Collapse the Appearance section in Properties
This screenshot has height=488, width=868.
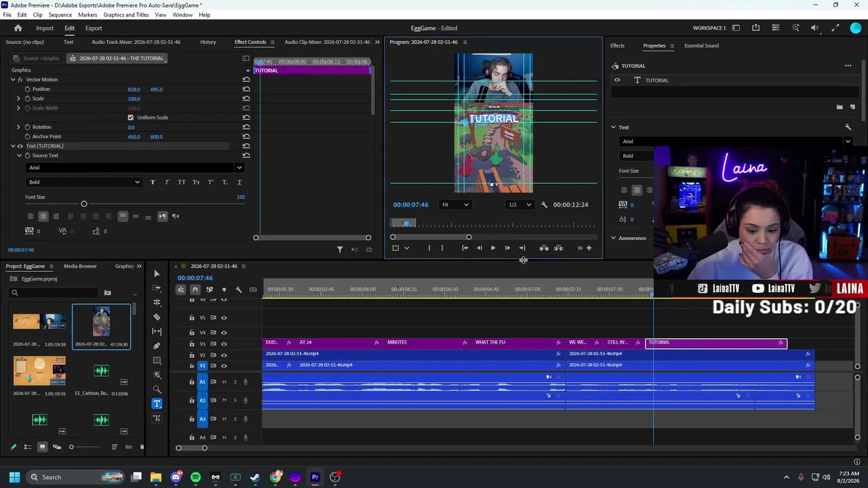pos(613,238)
